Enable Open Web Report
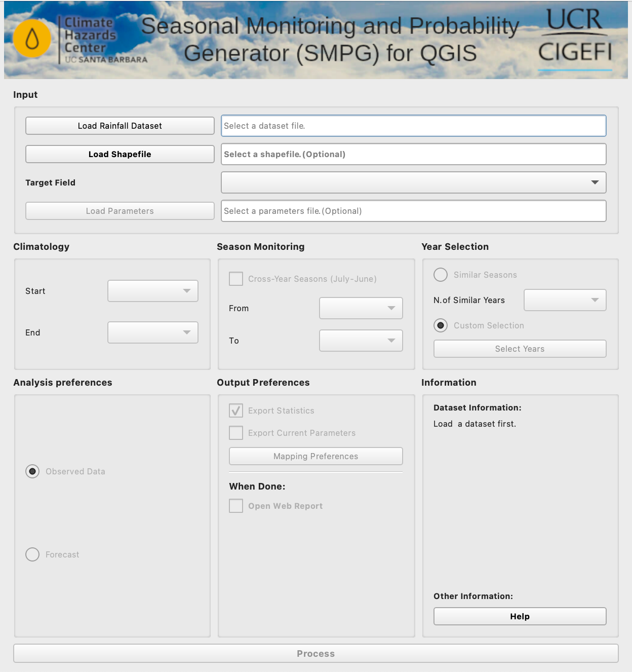This screenshot has width=632, height=672. click(x=235, y=505)
